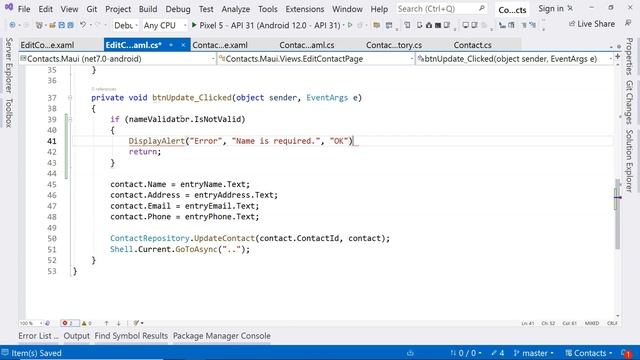640x360 pixels.
Task: Click the yellow folder browse icon in toolbar
Action: (377, 25)
